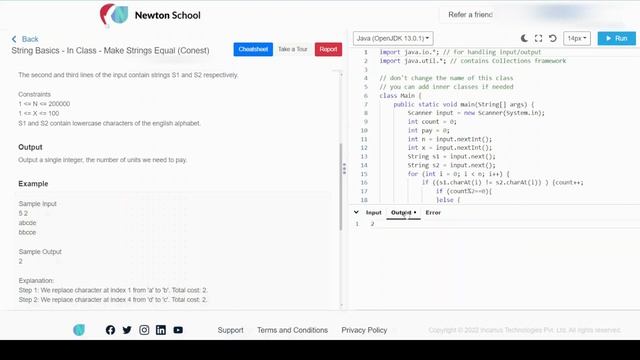Image resolution: width=640 pixels, height=360 pixels.
Task: Click the Newton School logo
Action: 150,15
